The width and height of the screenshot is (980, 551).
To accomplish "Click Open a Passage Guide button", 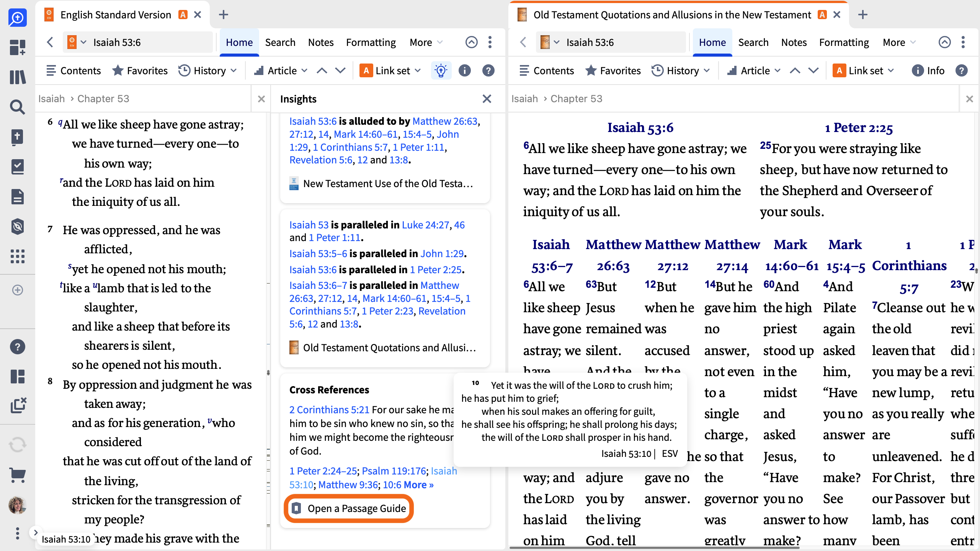I will (349, 508).
